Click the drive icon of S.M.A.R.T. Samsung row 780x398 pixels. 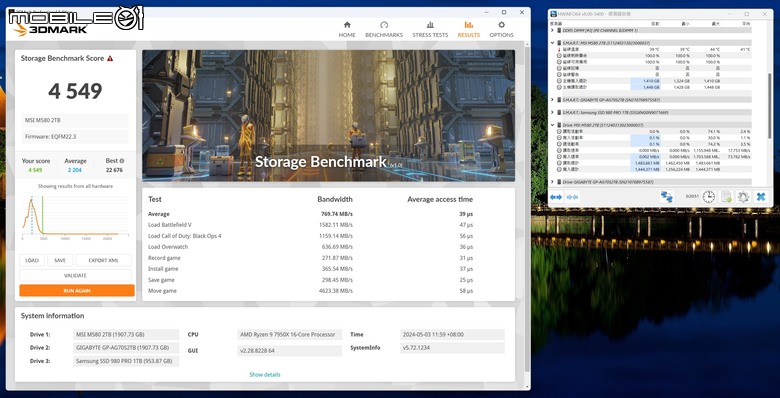point(559,112)
